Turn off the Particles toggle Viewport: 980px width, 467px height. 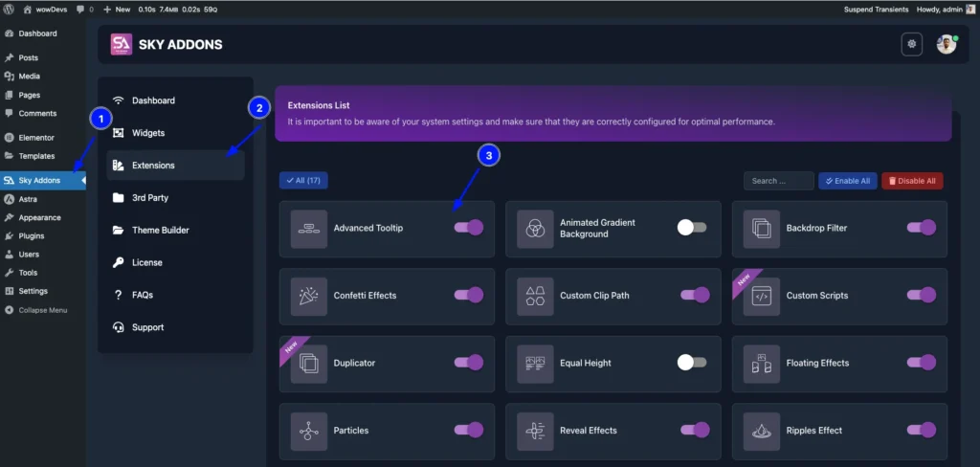point(469,430)
